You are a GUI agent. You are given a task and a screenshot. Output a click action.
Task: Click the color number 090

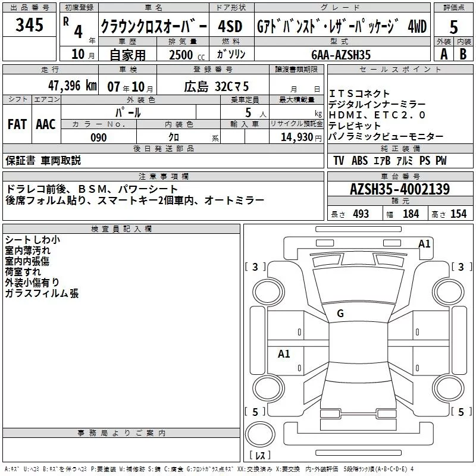(x=98, y=137)
